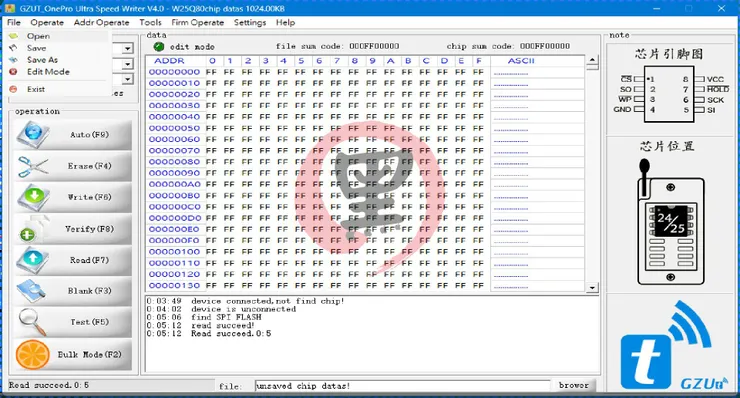Click the green edit mode indicator icon

[x=159, y=46]
